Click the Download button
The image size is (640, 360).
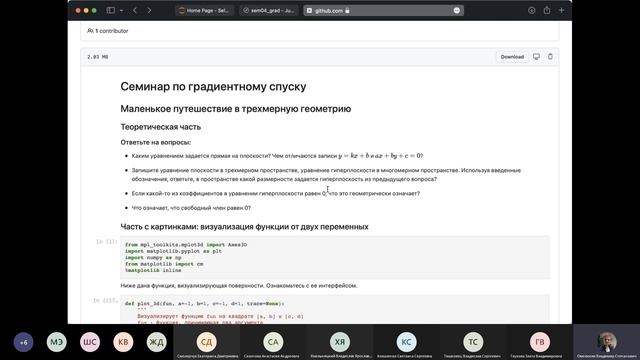pos(512,57)
